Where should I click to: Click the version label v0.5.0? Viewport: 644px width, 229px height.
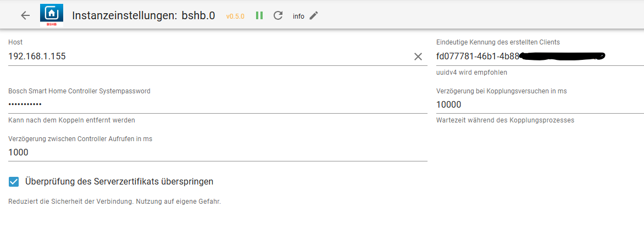pos(235,16)
